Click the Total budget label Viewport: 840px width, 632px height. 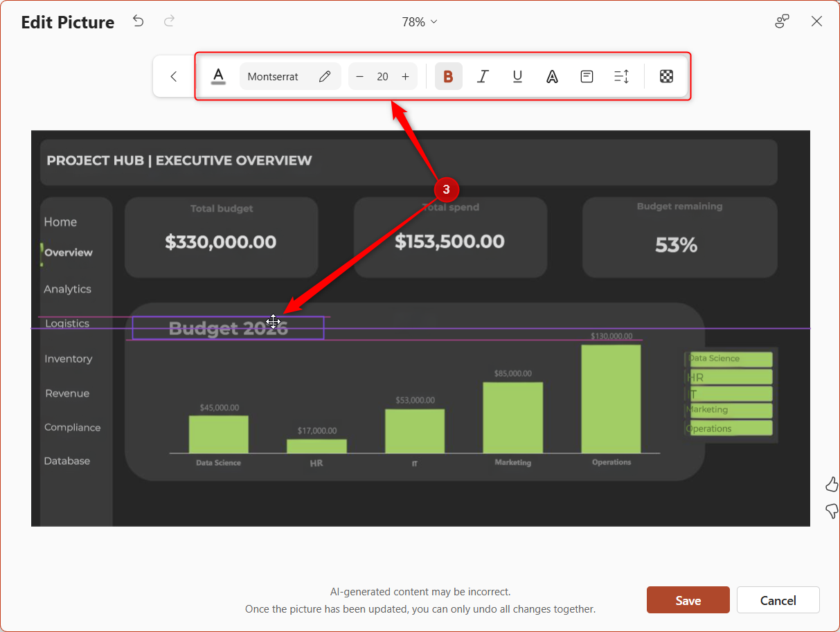(222, 208)
